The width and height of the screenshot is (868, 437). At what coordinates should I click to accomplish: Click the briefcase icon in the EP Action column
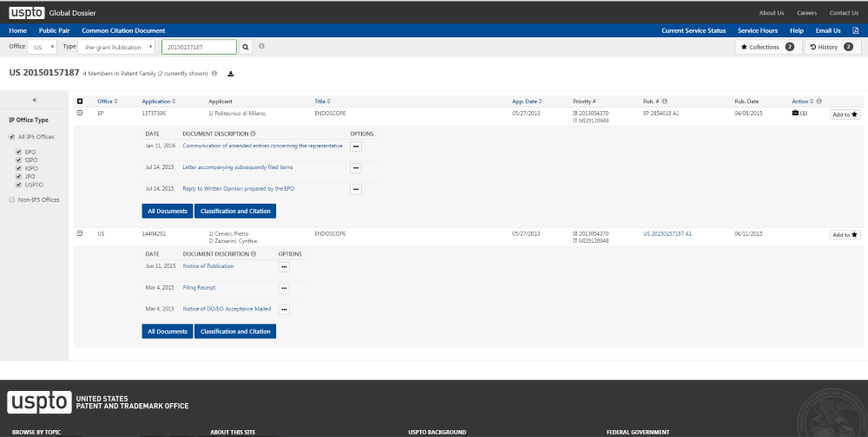795,114
